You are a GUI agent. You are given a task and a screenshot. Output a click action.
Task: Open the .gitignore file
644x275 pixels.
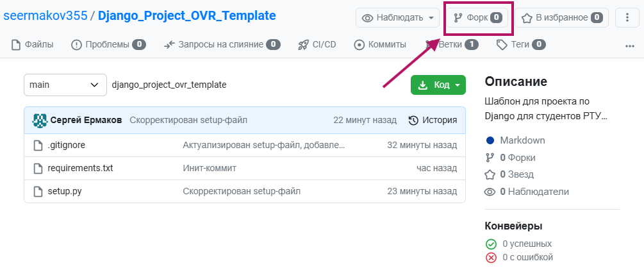coord(67,145)
